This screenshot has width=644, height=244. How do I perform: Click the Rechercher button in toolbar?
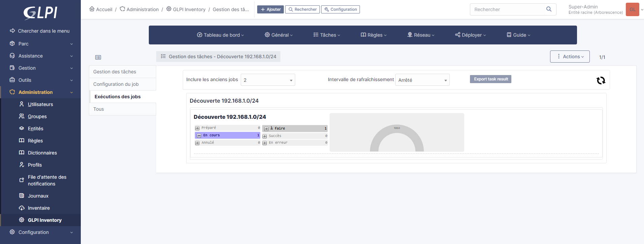coord(302,9)
